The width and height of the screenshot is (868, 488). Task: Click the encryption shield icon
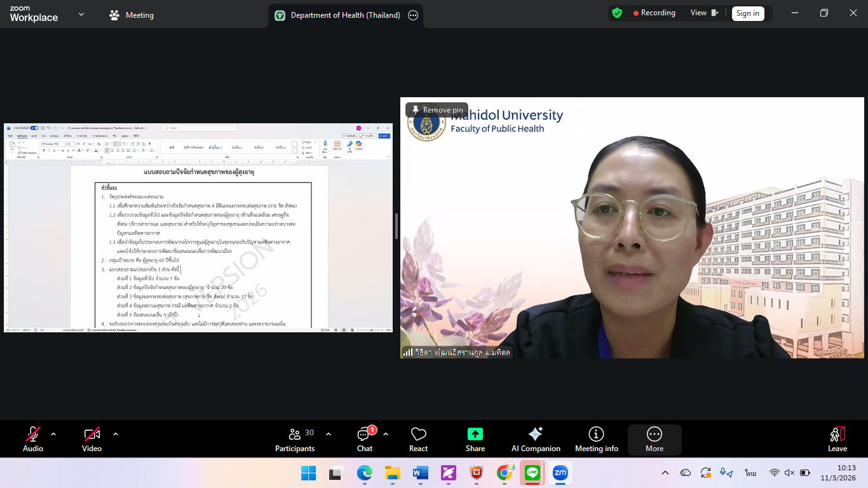pos(616,13)
